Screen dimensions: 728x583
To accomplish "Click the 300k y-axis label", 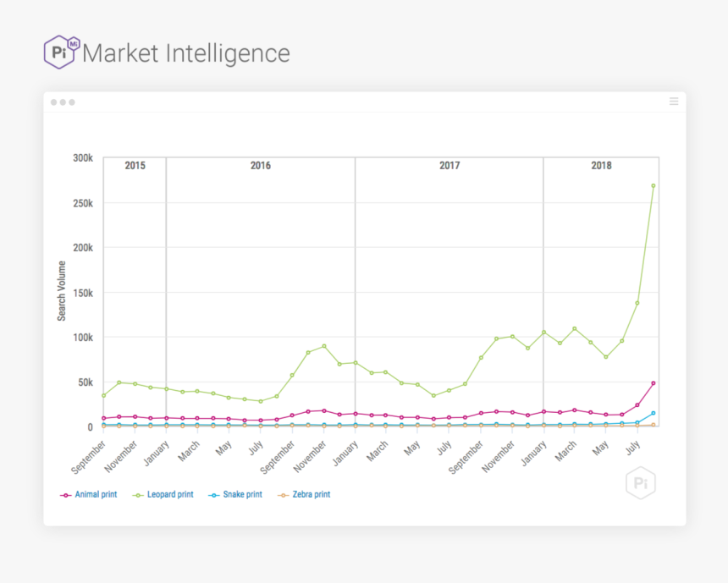I will tap(82, 158).
